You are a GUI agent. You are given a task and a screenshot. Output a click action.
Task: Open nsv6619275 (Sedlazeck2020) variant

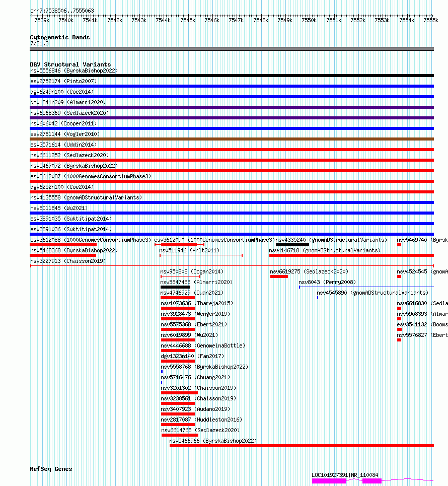(279, 276)
